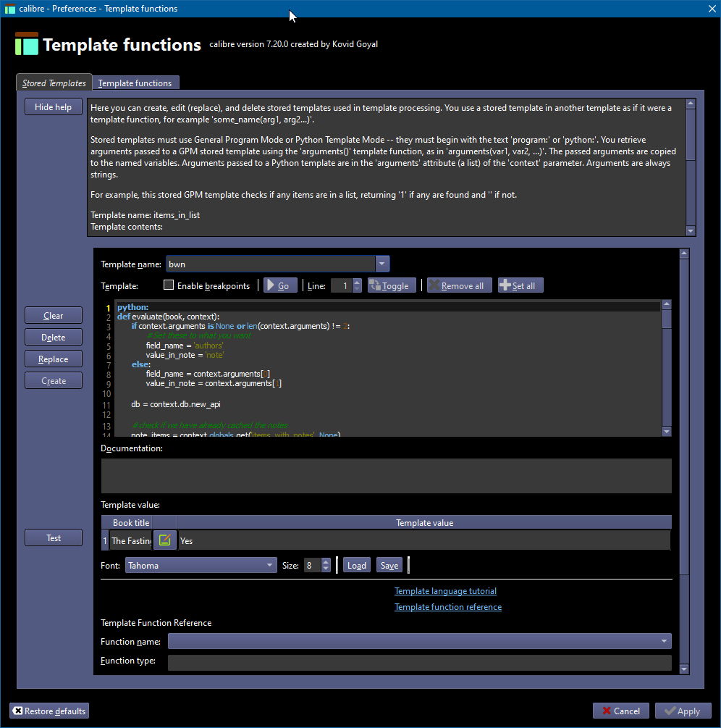Click the Template name text field
Viewport: 721px width, 728px height.
click(271, 264)
